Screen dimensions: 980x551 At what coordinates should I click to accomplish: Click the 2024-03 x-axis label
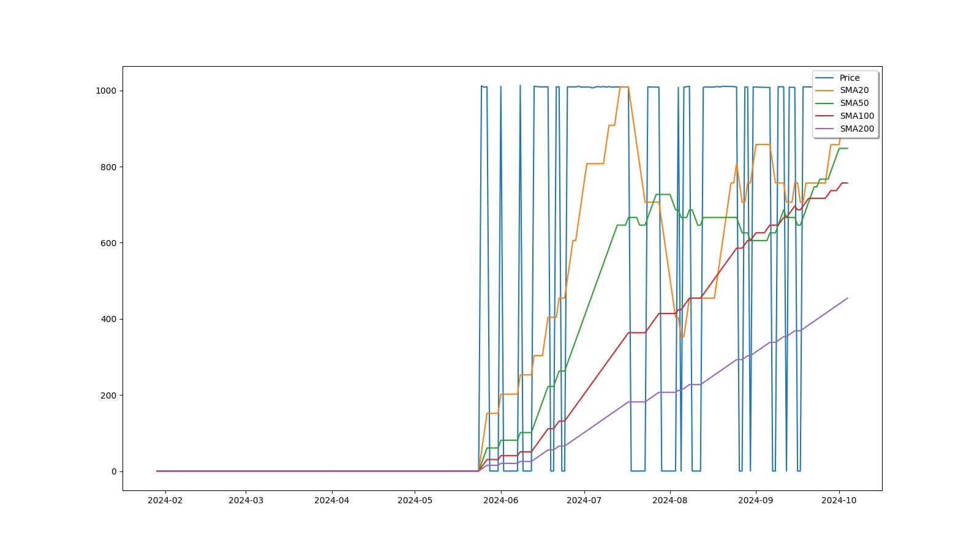click(246, 500)
